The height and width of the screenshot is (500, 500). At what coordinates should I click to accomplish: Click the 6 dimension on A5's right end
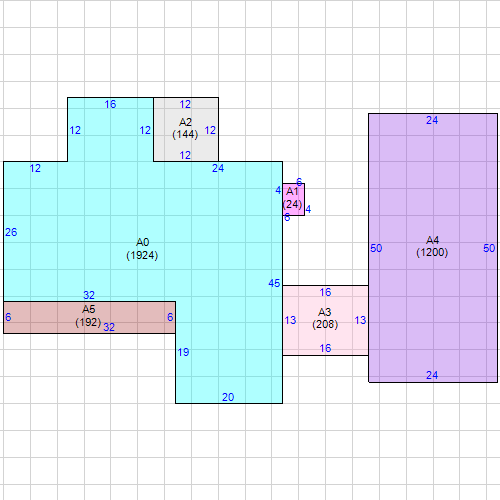[x=170, y=317]
